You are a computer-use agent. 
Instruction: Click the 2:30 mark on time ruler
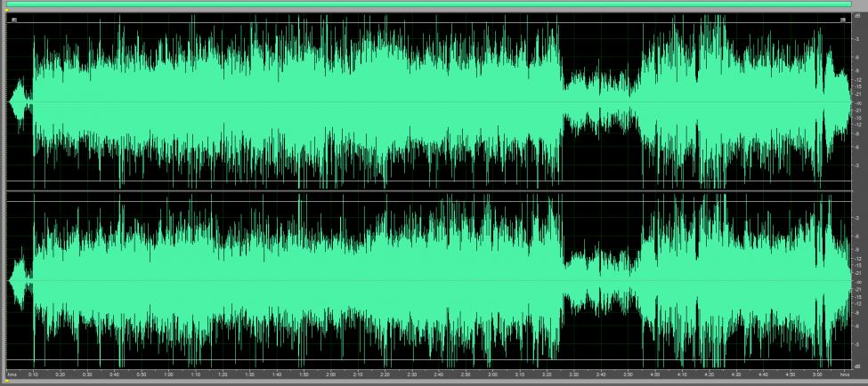click(411, 374)
